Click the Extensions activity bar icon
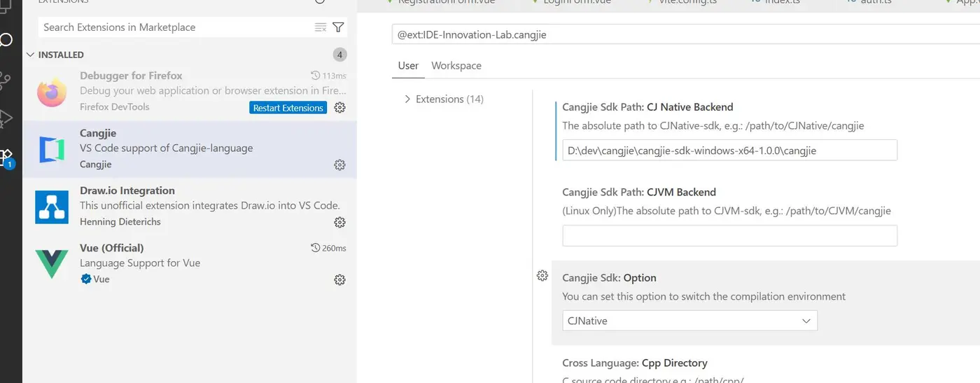Image resolution: width=980 pixels, height=383 pixels. (6, 157)
